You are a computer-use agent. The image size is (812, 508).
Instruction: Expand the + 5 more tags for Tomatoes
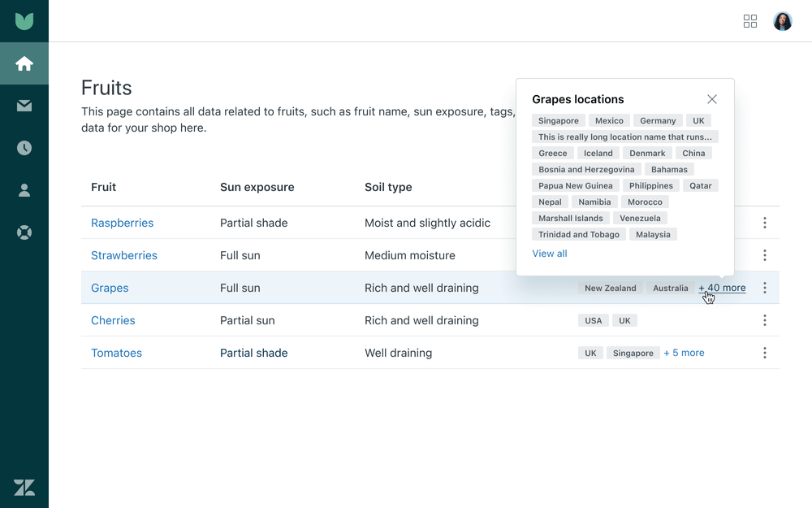684,353
